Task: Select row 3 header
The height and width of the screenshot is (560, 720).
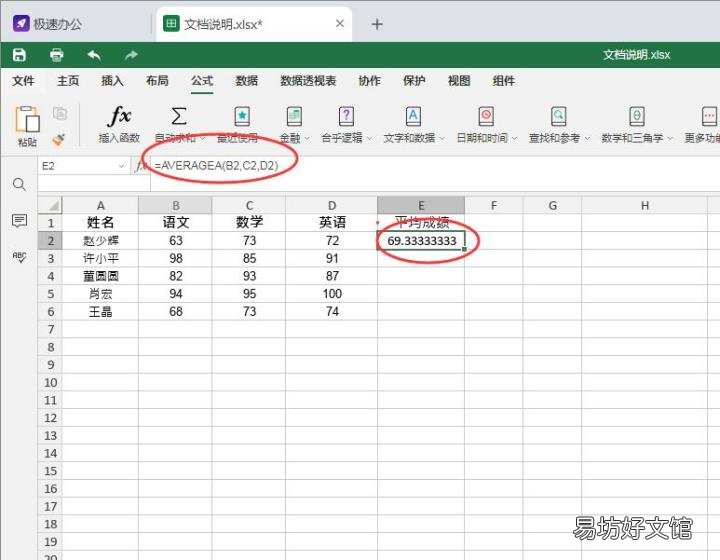Action: pos(50,258)
